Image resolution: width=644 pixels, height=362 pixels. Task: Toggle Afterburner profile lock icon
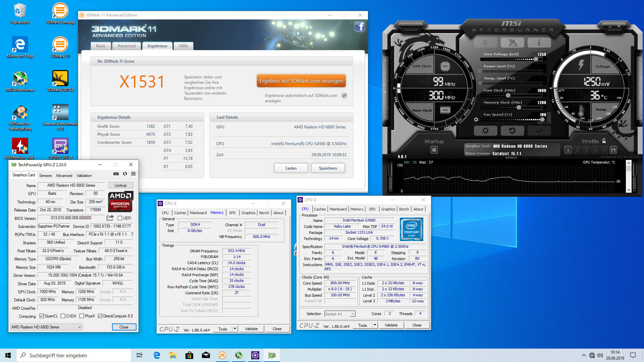pos(604,141)
